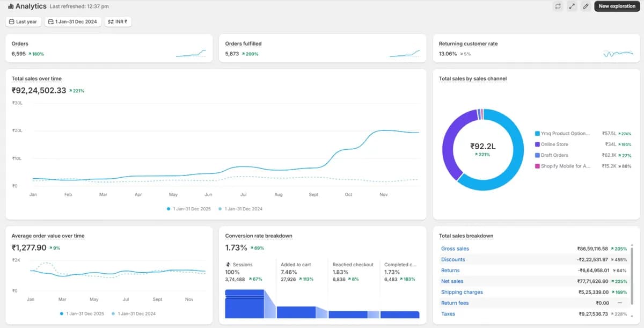Open the 1 Jan–31 Dec 2024 comparison picker

pyautogui.click(x=73, y=22)
